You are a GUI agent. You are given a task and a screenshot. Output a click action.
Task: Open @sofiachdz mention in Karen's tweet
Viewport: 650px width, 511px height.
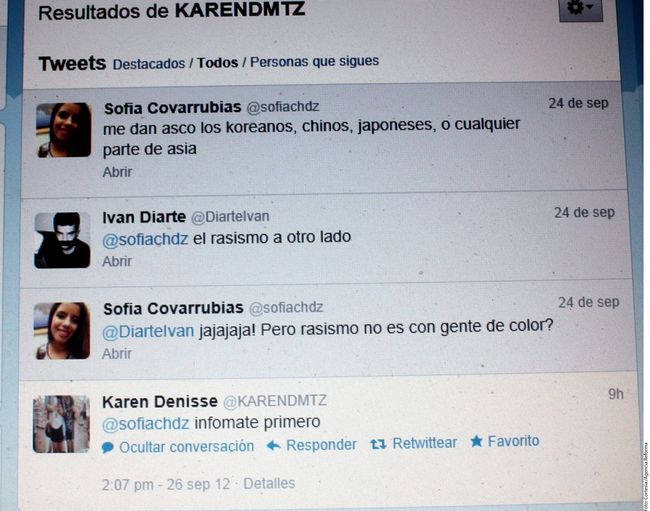point(146,424)
